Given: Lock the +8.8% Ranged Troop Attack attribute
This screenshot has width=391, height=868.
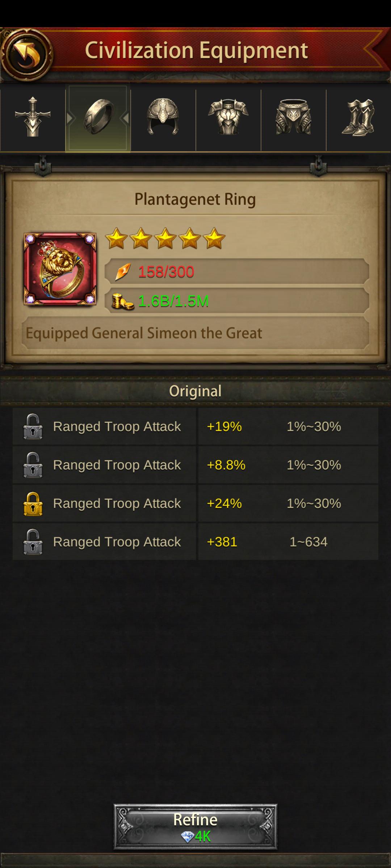Looking at the screenshot, I should click(33, 465).
